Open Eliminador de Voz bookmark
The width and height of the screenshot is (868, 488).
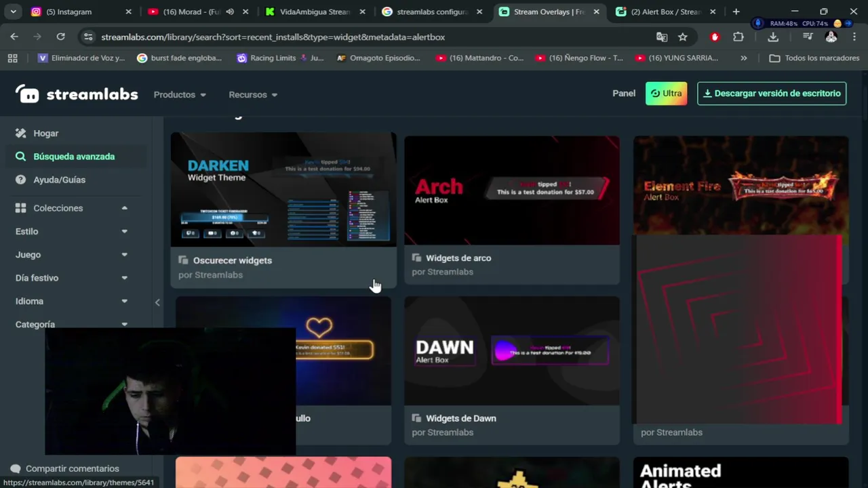click(x=81, y=58)
